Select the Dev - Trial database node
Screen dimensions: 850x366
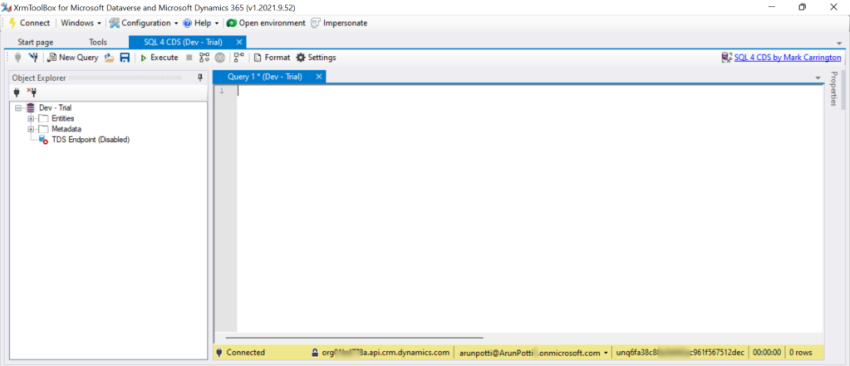click(55, 108)
